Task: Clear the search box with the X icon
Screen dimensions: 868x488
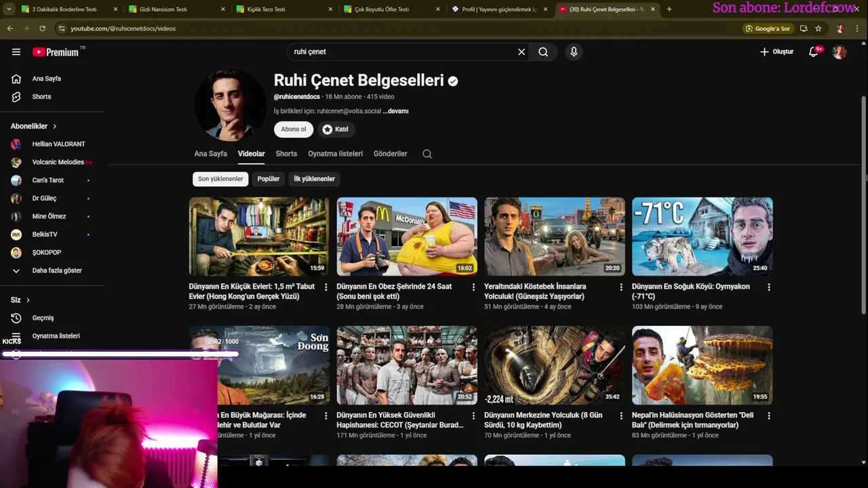Action: pos(521,52)
